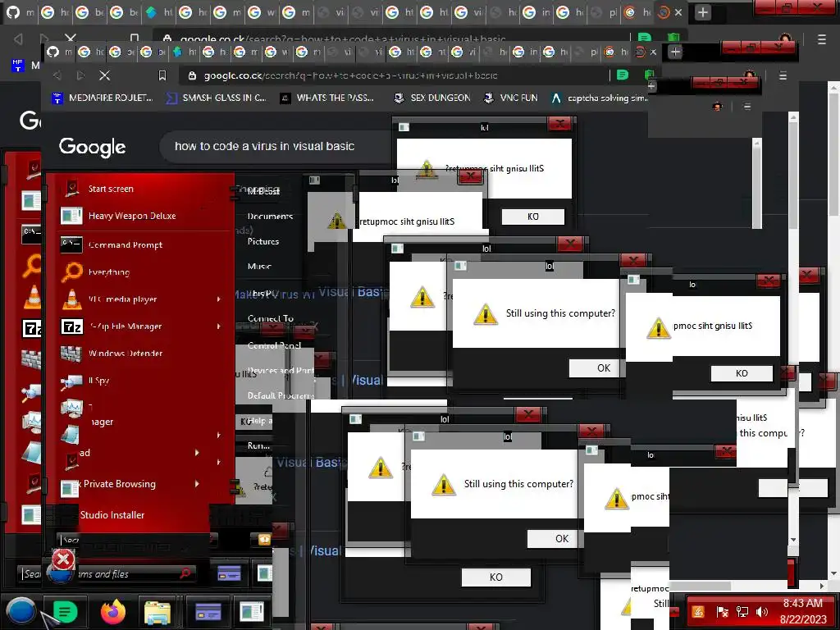Screen dimensions: 840x630
Task: Click KO in the topmost mirrored-text lol dialog
Action: click(533, 217)
